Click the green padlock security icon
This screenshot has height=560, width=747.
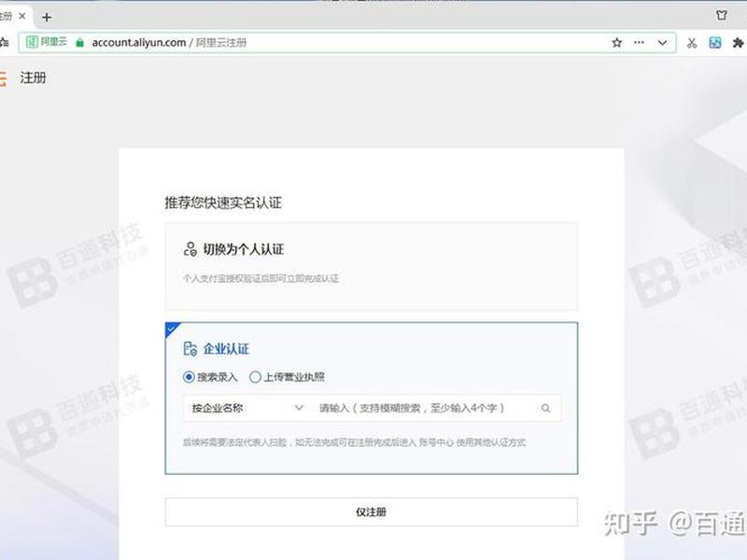[x=80, y=42]
